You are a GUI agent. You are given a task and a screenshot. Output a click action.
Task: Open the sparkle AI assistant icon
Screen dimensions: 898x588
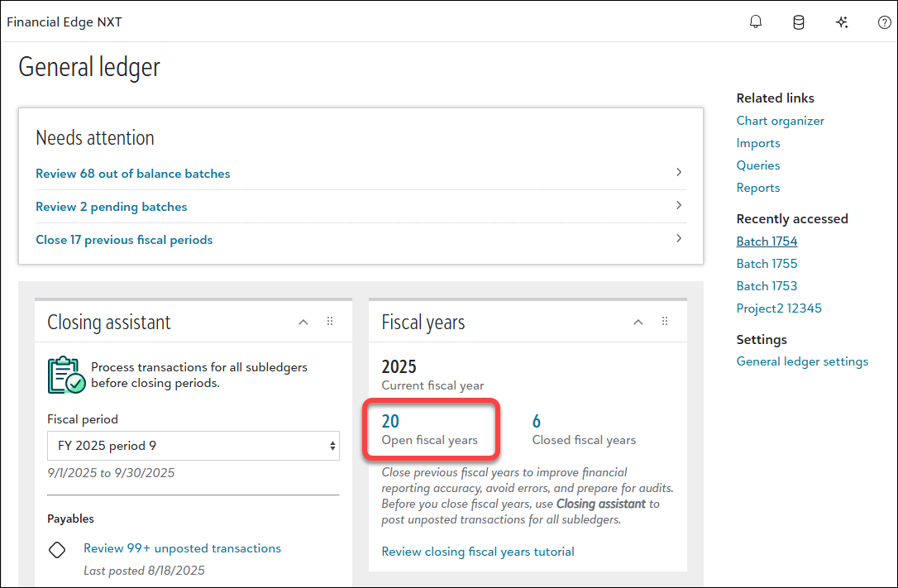(x=842, y=22)
